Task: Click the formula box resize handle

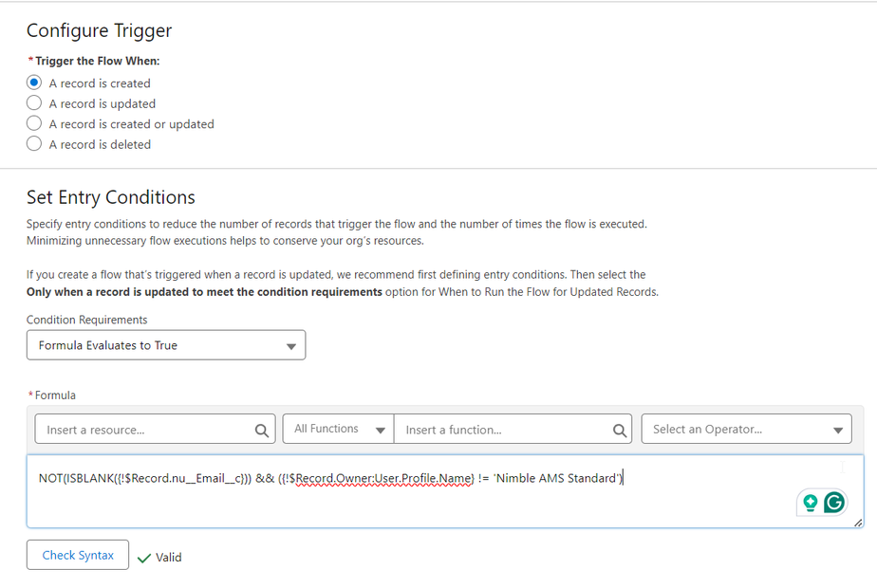Action: pyautogui.click(x=858, y=522)
